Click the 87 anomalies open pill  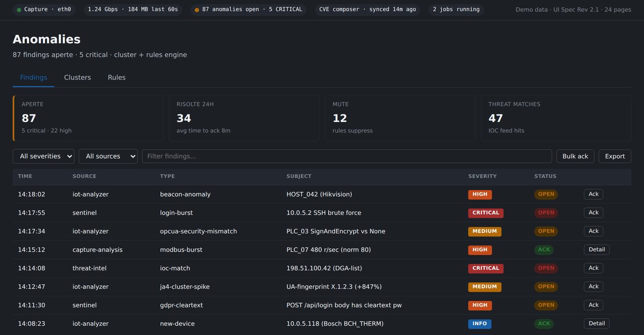248,10
